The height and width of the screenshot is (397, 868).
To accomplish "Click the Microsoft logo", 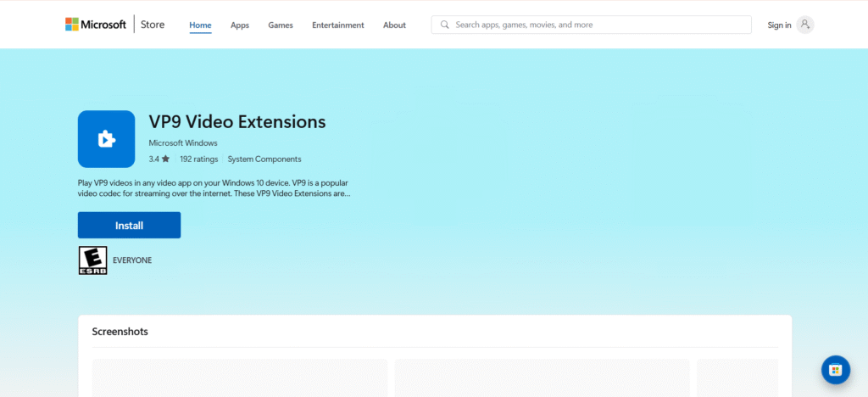I will [96, 25].
